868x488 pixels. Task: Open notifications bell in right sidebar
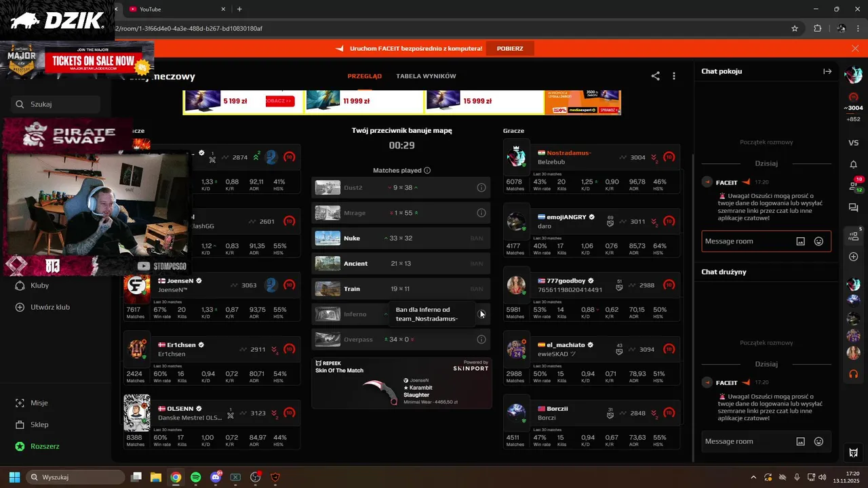click(x=853, y=165)
